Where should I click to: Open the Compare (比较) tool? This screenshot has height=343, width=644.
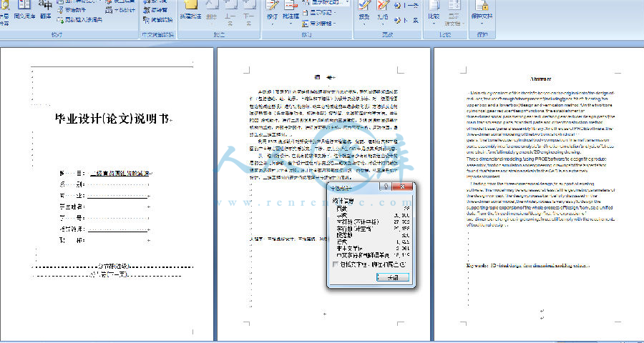(434, 10)
